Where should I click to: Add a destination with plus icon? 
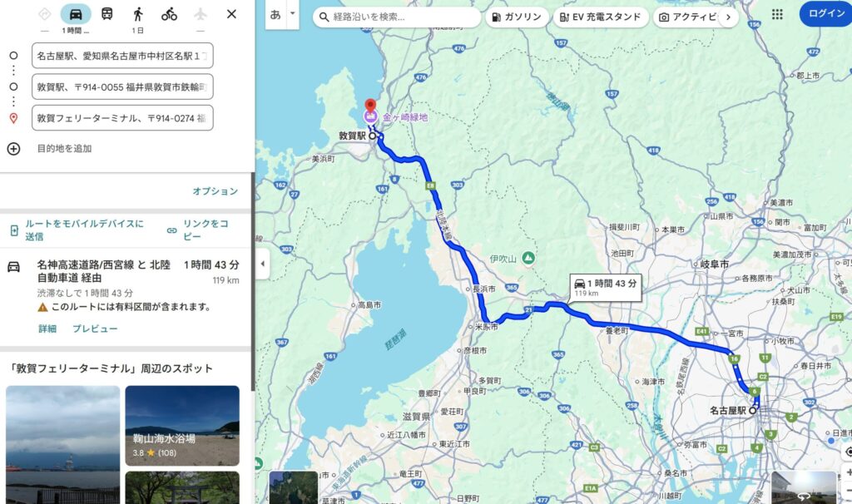13,149
